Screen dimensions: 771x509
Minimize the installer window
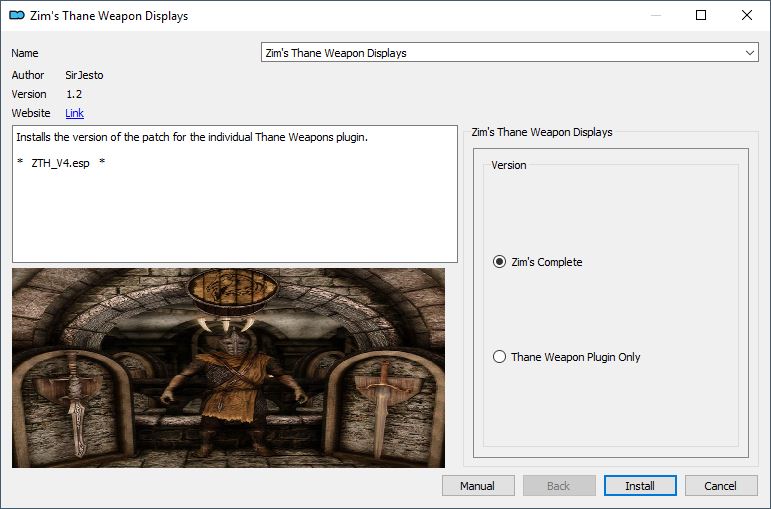(x=655, y=15)
